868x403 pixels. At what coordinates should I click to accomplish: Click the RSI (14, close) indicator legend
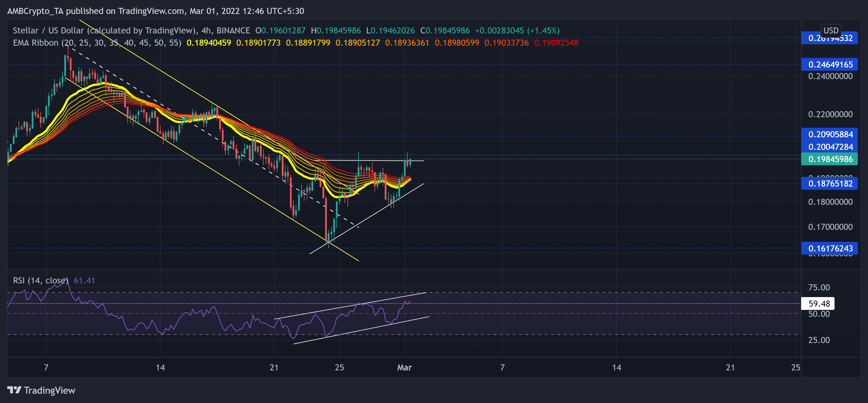(40, 280)
